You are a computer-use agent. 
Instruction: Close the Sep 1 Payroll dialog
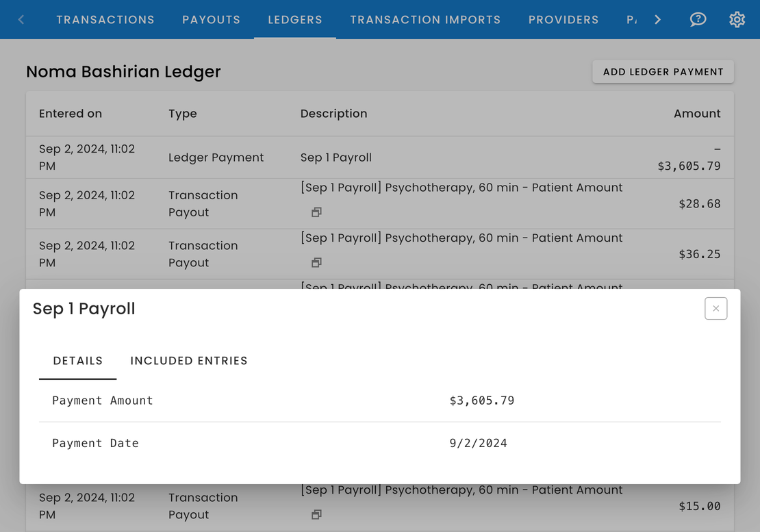[x=715, y=309]
